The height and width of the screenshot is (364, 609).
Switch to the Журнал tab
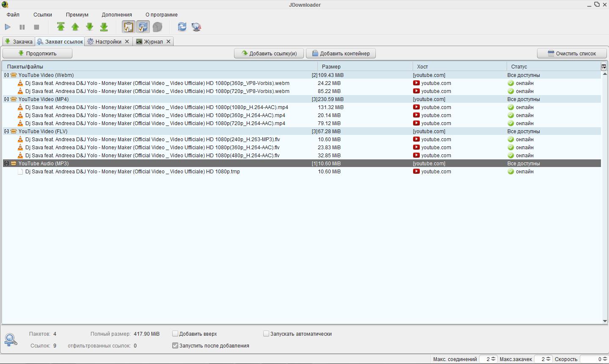153,41
